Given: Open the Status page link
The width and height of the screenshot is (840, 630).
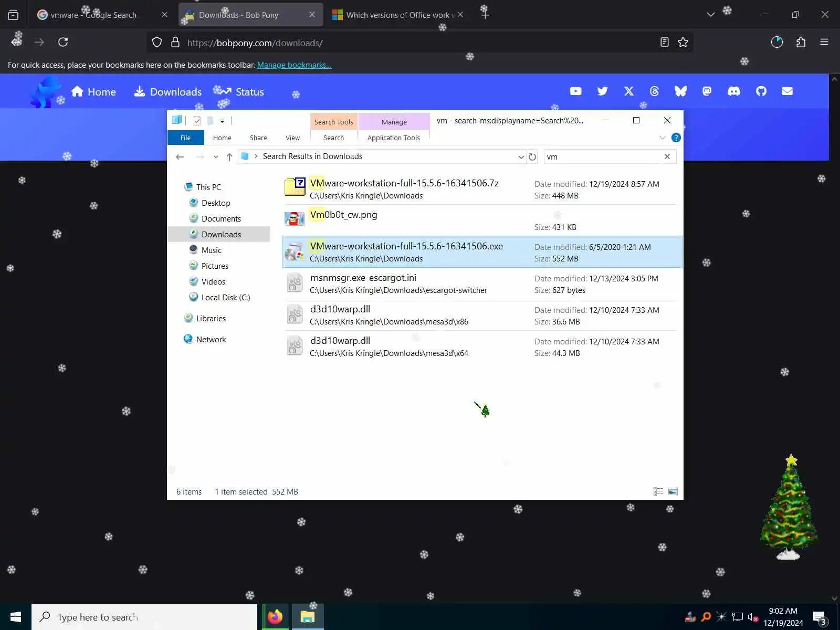Looking at the screenshot, I should (239, 92).
